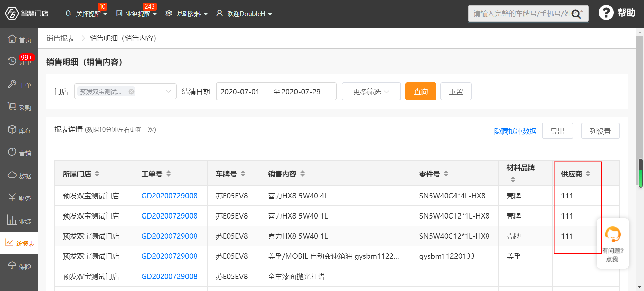The width and height of the screenshot is (644, 291).
Task: Click the start date 2020-07-01 field
Action: coord(240,92)
